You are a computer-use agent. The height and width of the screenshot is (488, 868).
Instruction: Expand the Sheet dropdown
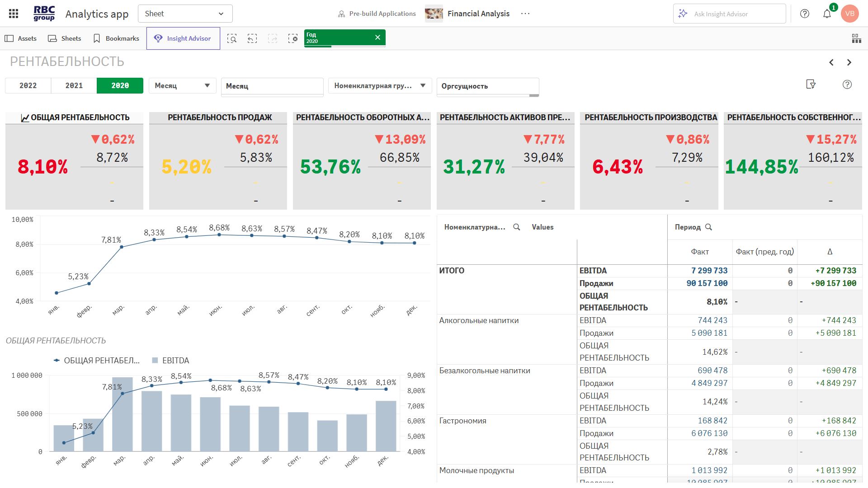click(x=185, y=14)
